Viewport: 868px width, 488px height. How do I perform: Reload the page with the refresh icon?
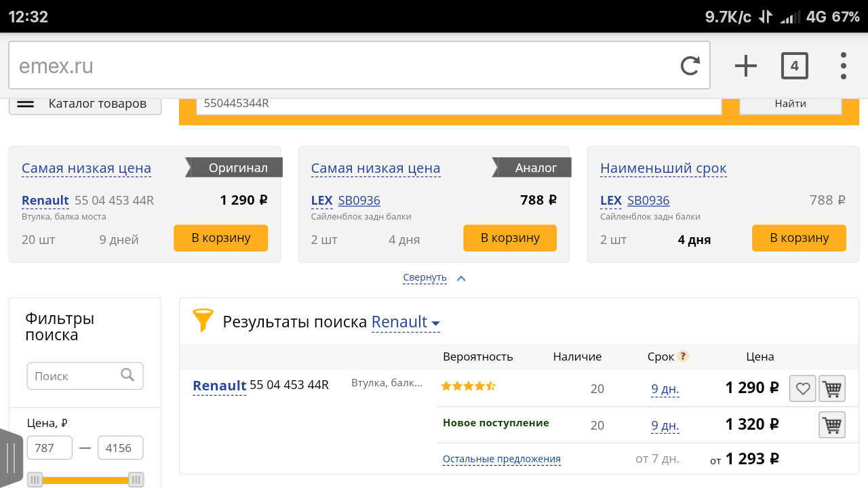pos(690,66)
